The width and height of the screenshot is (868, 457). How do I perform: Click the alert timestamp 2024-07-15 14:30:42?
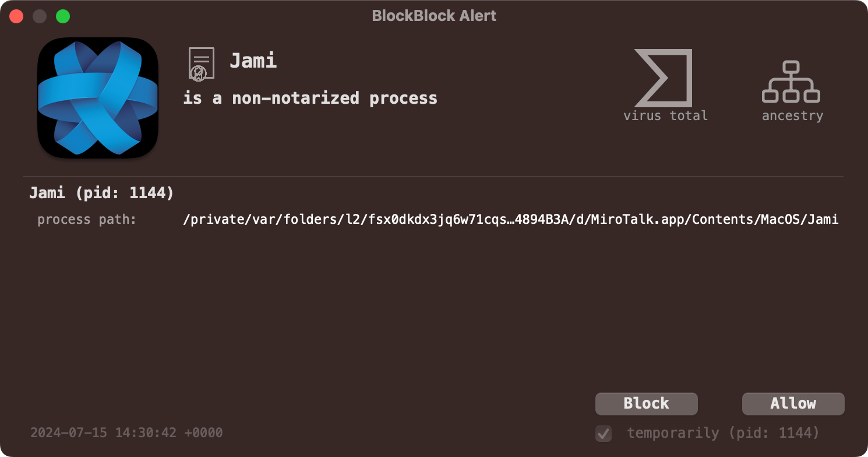(126, 433)
